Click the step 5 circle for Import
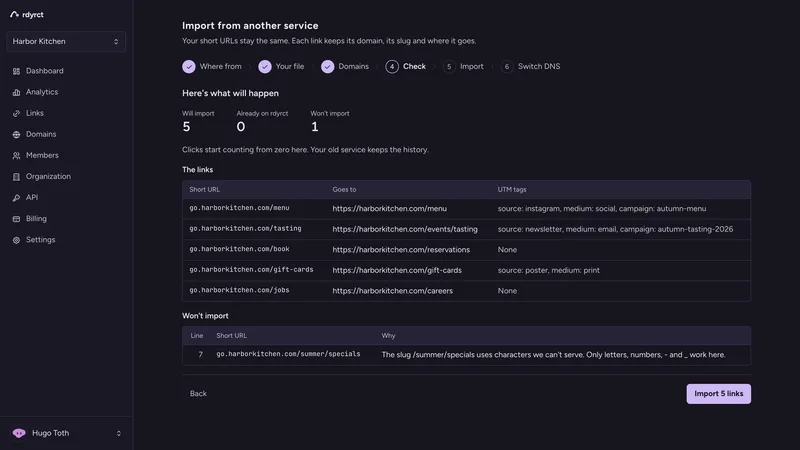The width and height of the screenshot is (800, 450). (x=449, y=66)
